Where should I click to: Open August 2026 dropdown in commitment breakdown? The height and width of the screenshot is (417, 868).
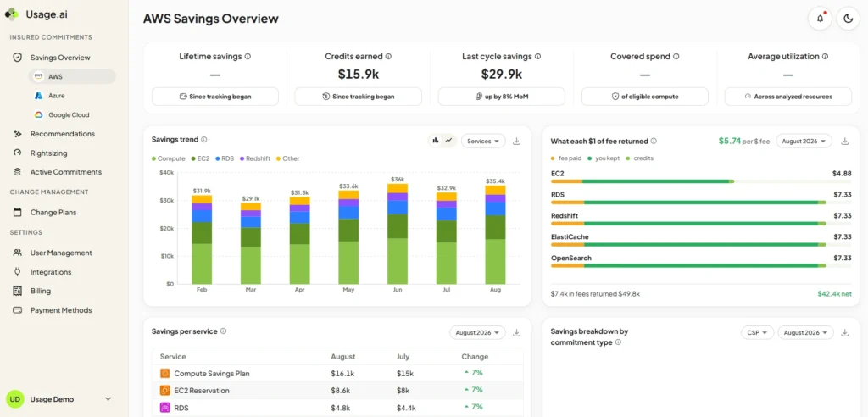805,333
